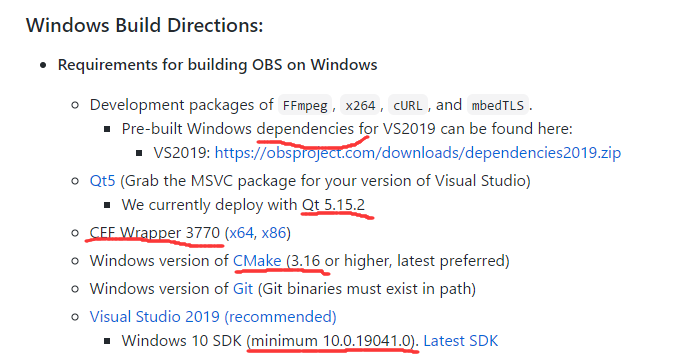This screenshot has width=696, height=360.
Task: Click the Latest SDK link
Action: pos(461,341)
